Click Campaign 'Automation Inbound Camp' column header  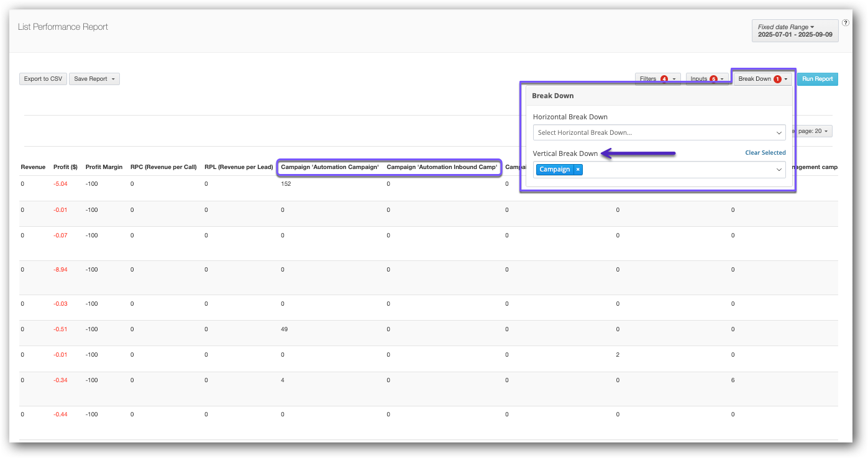click(442, 167)
